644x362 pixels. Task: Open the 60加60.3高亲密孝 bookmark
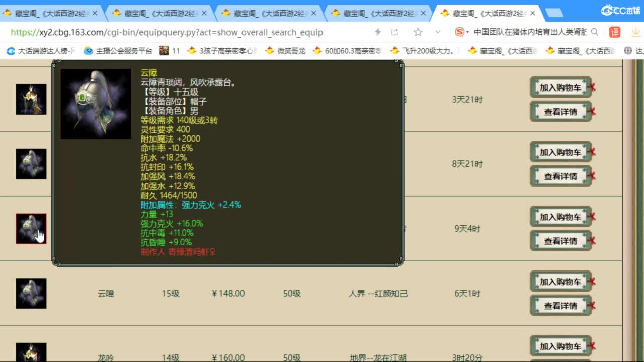pyautogui.click(x=347, y=51)
